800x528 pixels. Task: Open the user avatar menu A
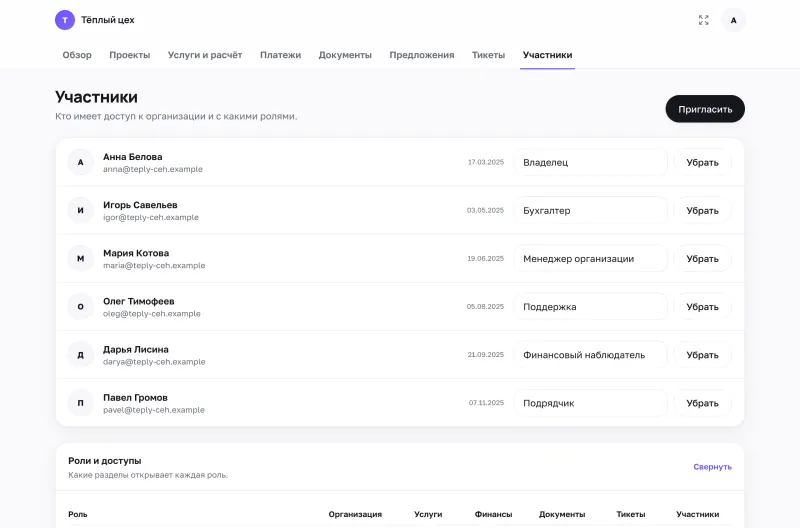[733, 20]
